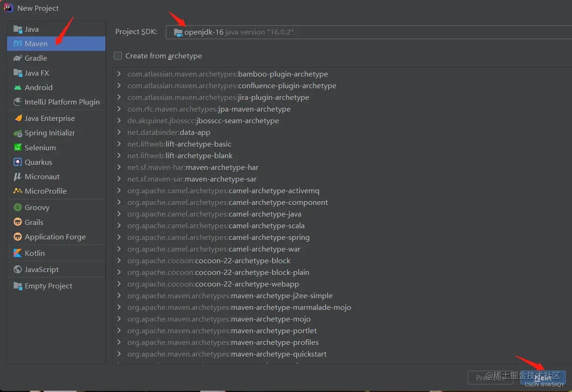The width and height of the screenshot is (572, 392).
Task: Click the Quarkus icon
Action: pyautogui.click(x=18, y=162)
